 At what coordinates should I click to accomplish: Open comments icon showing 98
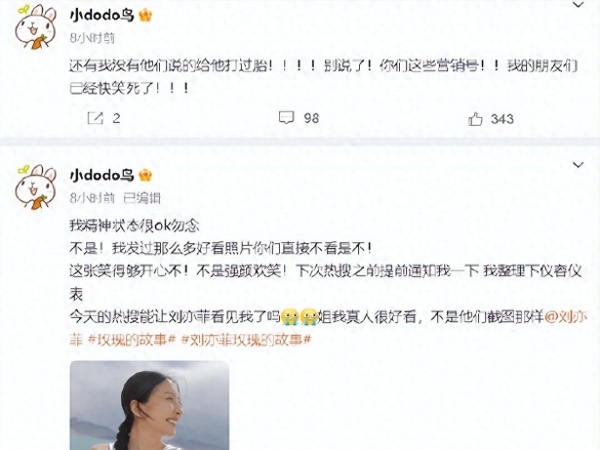[x=286, y=118]
